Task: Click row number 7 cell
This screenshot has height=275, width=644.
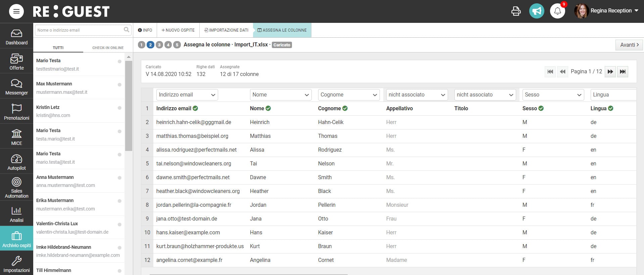Action: click(147, 191)
